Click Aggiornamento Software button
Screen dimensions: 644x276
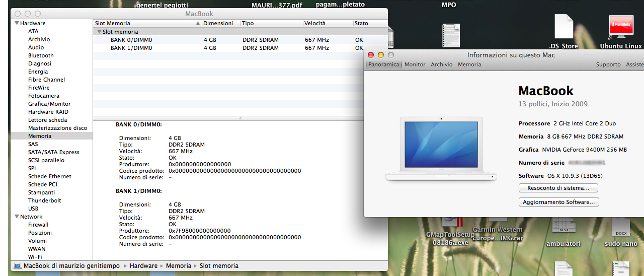coord(558,202)
